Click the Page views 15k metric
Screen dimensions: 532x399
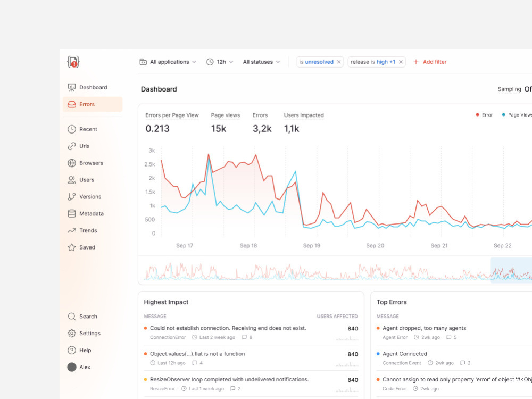tap(225, 122)
